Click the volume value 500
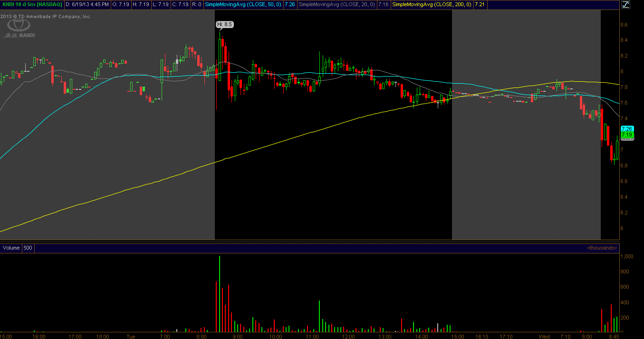The image size is (644, 339). tap(28, 248)
